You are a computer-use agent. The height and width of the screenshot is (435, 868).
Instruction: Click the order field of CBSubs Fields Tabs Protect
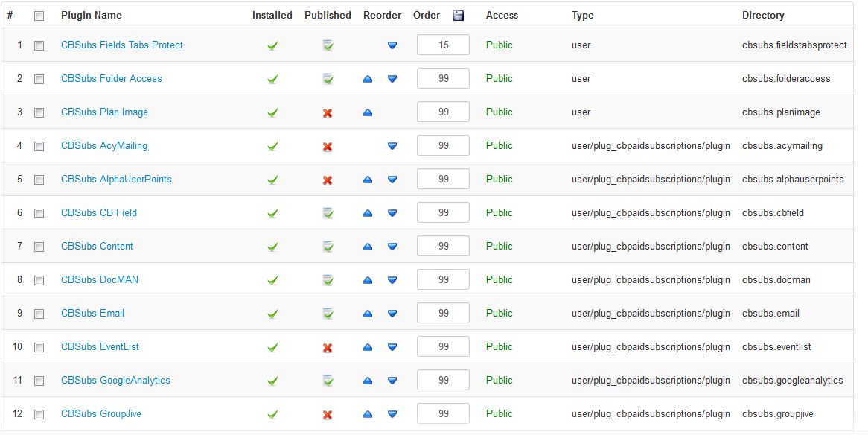click(443, 45)
